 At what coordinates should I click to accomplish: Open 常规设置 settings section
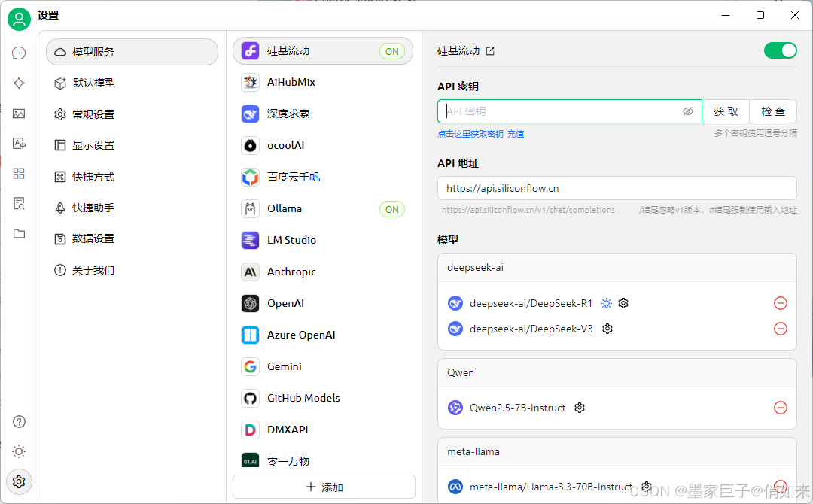pos(132,114)
